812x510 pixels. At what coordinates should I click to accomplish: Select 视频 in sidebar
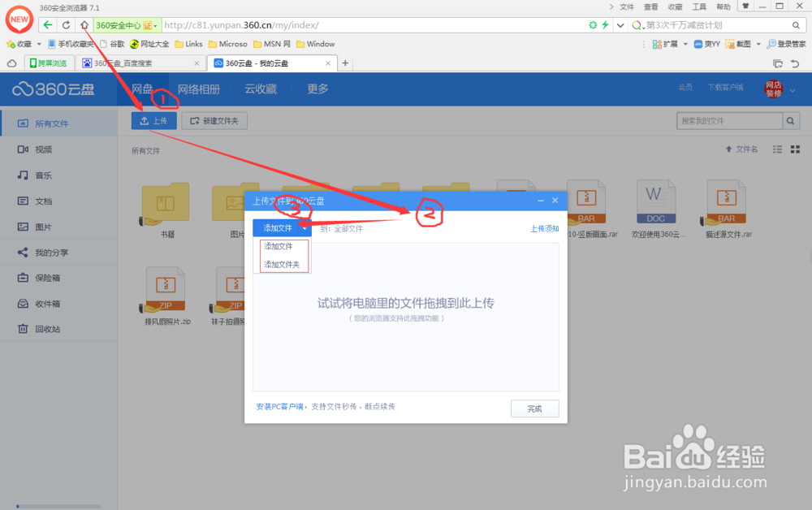click(x=59, y=149)
